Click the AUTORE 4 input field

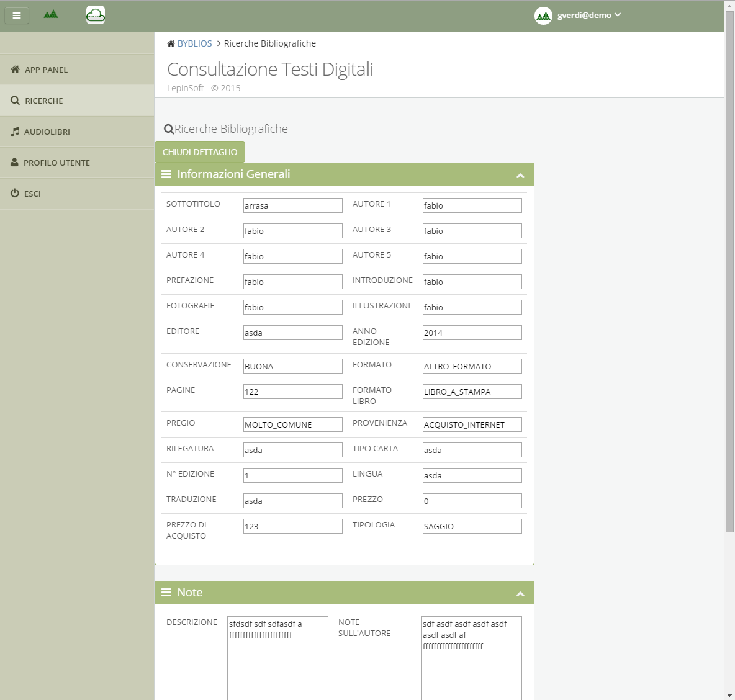293,256
